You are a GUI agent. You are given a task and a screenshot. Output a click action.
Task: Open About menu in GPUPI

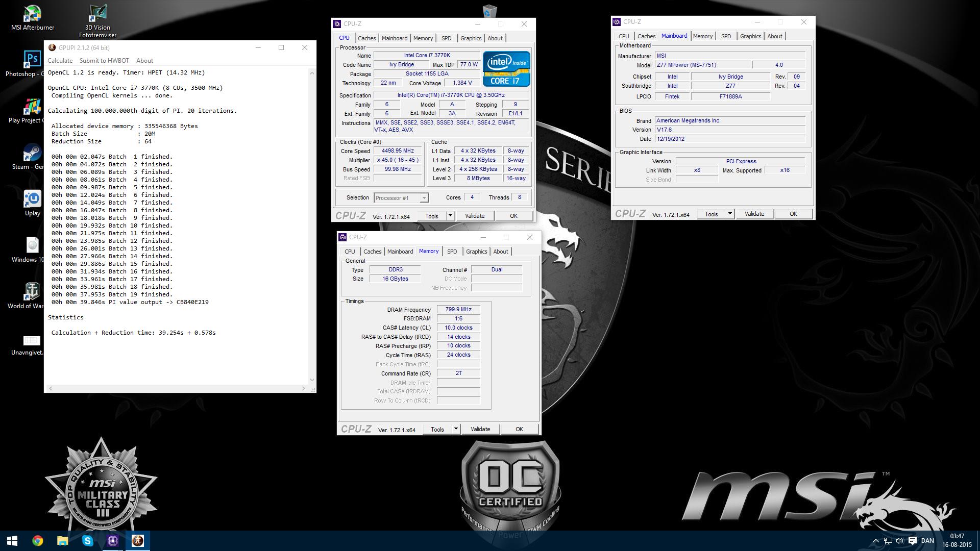(x=144, y=60)
